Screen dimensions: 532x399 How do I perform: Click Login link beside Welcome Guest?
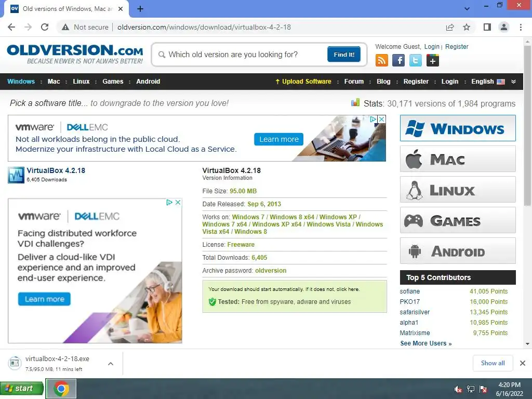432,46
